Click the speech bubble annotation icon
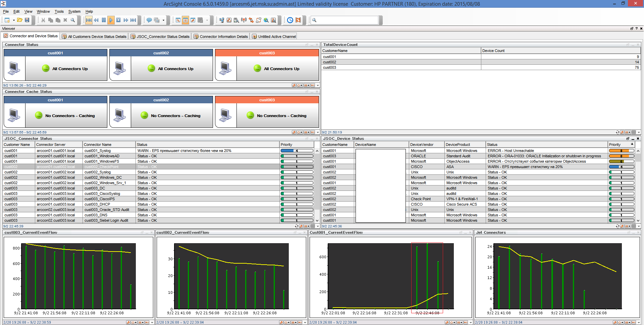 click(x=149, y=20)
